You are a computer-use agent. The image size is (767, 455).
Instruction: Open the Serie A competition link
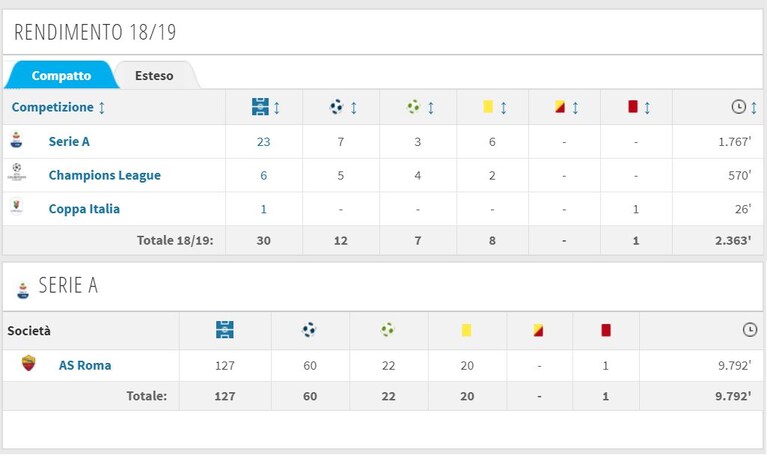[69, 141]
